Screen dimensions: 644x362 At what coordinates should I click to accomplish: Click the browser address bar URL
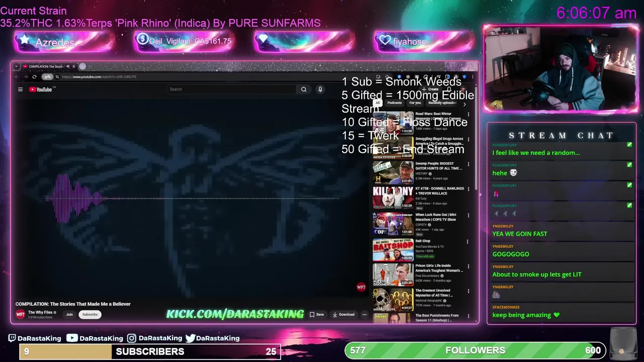(99, 77)
